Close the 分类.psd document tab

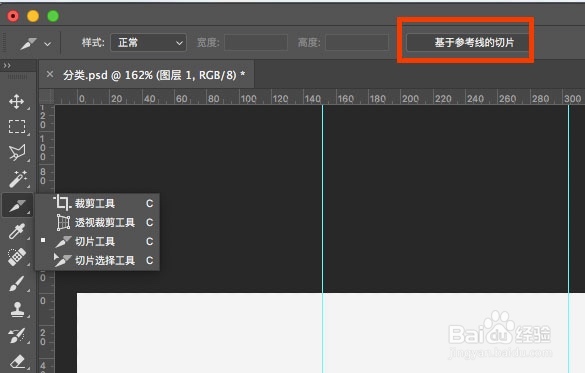[50, 74]
